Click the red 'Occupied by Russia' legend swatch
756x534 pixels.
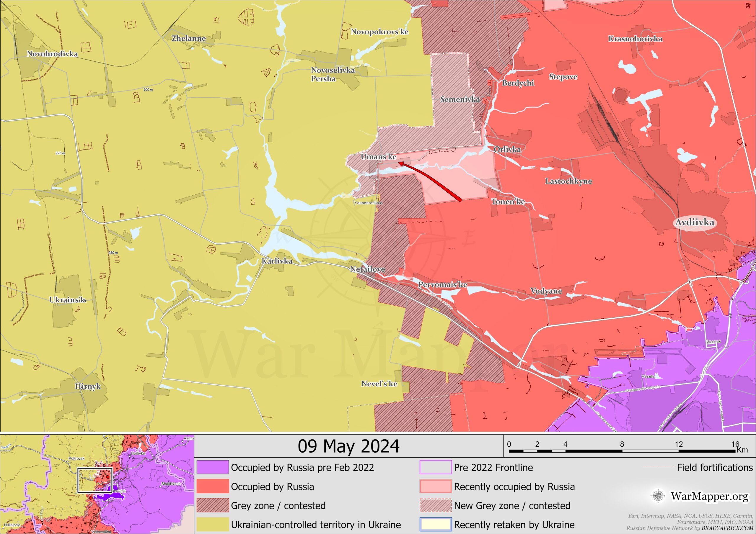(213, 486)
